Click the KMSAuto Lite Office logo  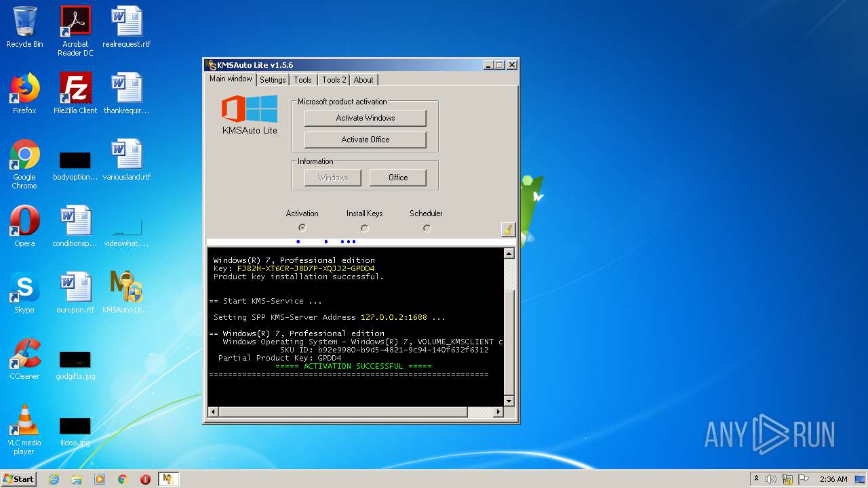pyautogui.click(x=250, y=115)
